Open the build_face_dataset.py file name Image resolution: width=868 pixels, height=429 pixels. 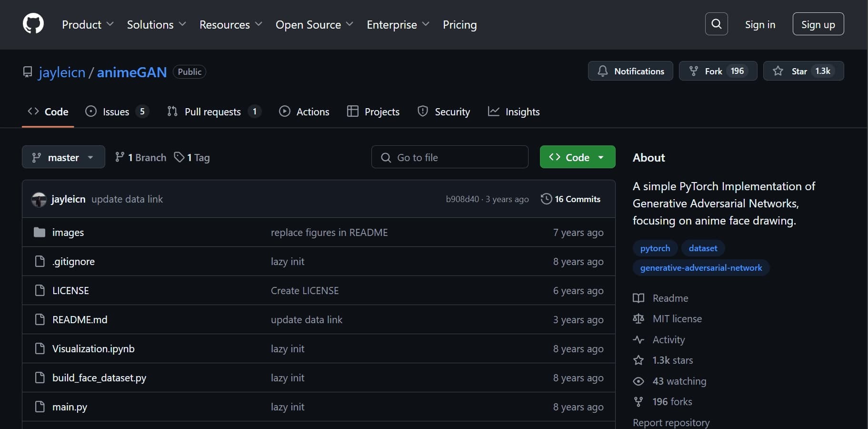(99, 378)
